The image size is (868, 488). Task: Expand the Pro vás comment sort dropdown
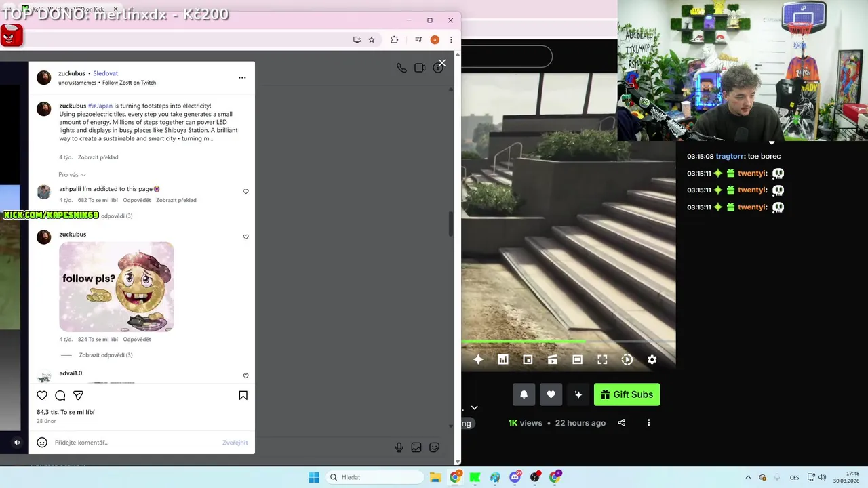pyautogui.click(x=72, y=175)
